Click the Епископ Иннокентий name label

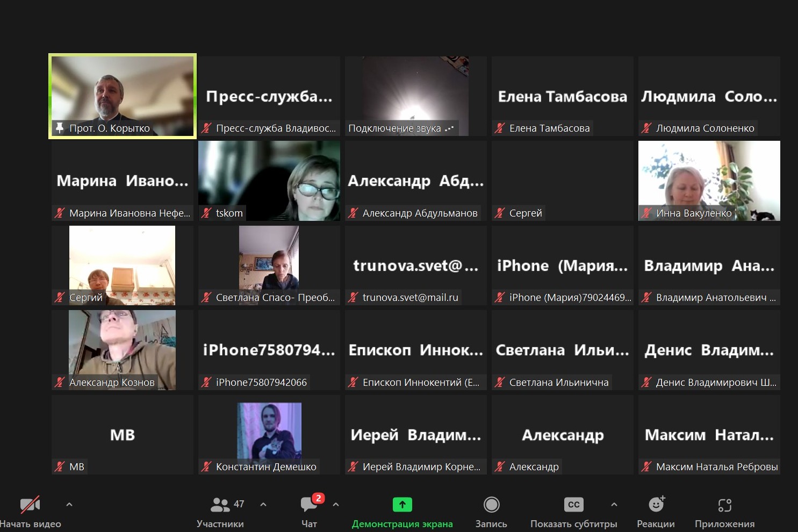point(420,382)
